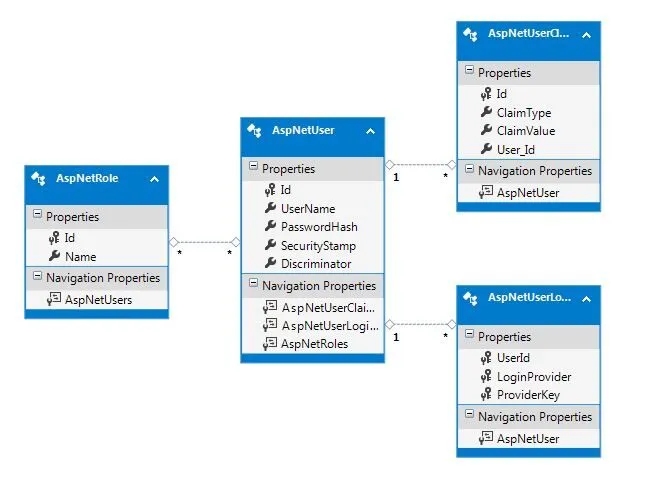Collapse Properties section in AspNetRole
Viewport: 655px width, 482px height.
[38, 214]
